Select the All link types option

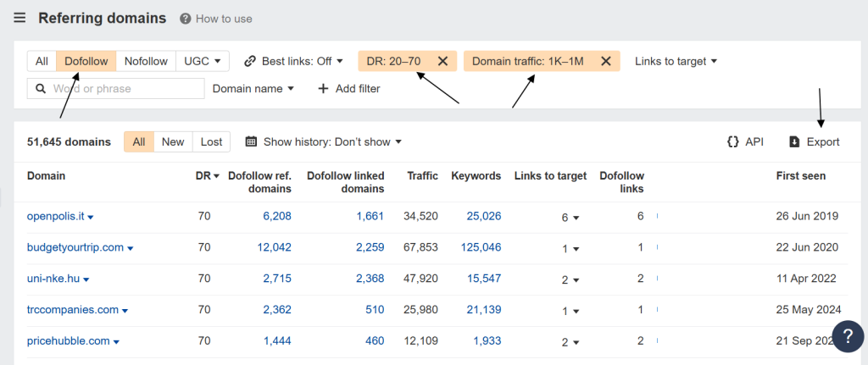coord(42,61)
